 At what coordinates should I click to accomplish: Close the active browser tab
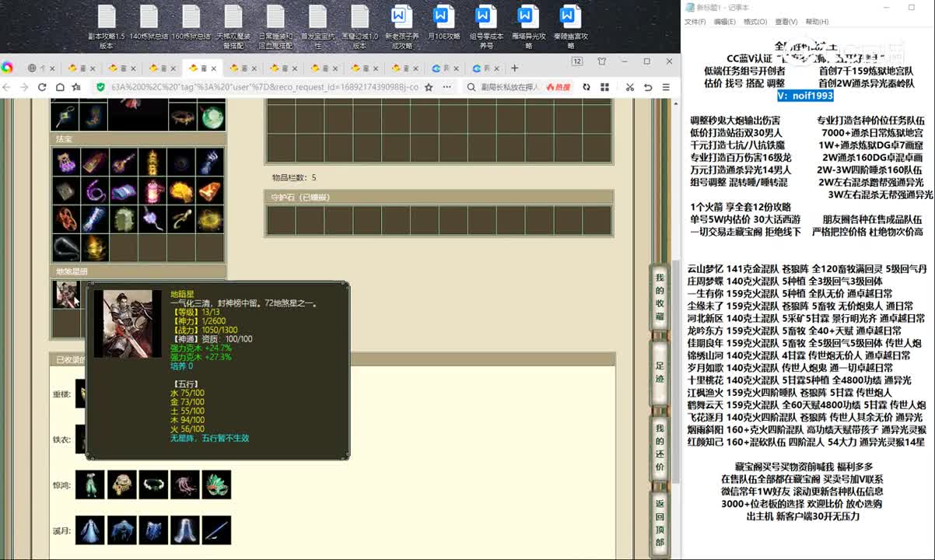214,68
